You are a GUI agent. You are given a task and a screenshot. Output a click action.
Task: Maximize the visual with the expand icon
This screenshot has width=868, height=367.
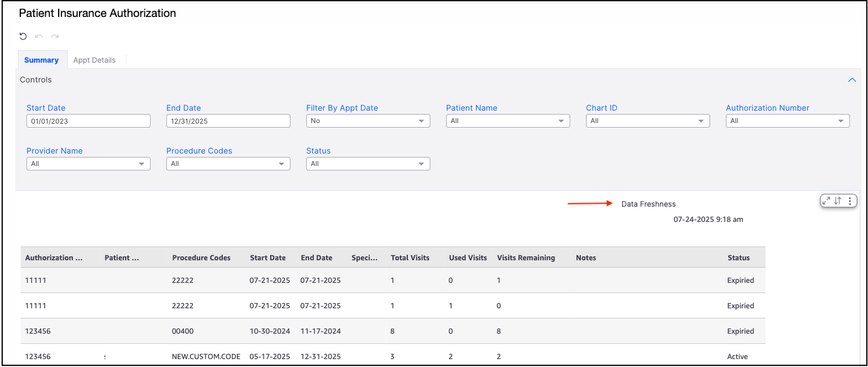point(826,200)
